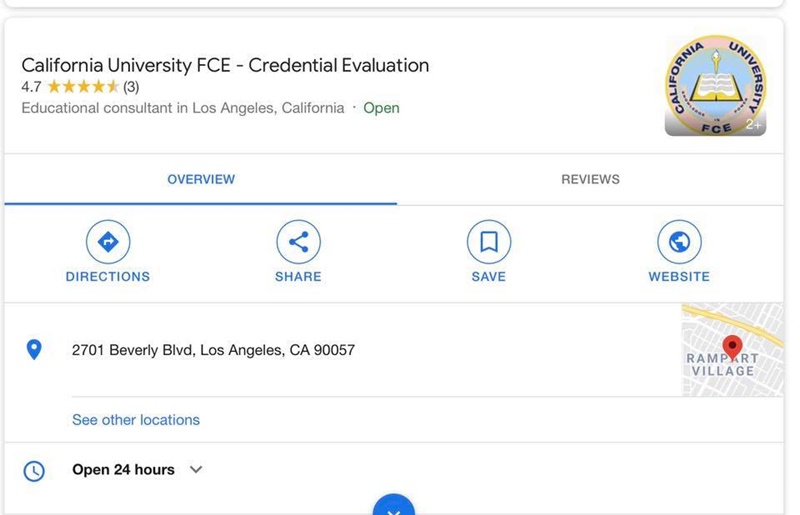
Task: Open the Rampart Village map thumbnail
Action: (x=732, y=351)
